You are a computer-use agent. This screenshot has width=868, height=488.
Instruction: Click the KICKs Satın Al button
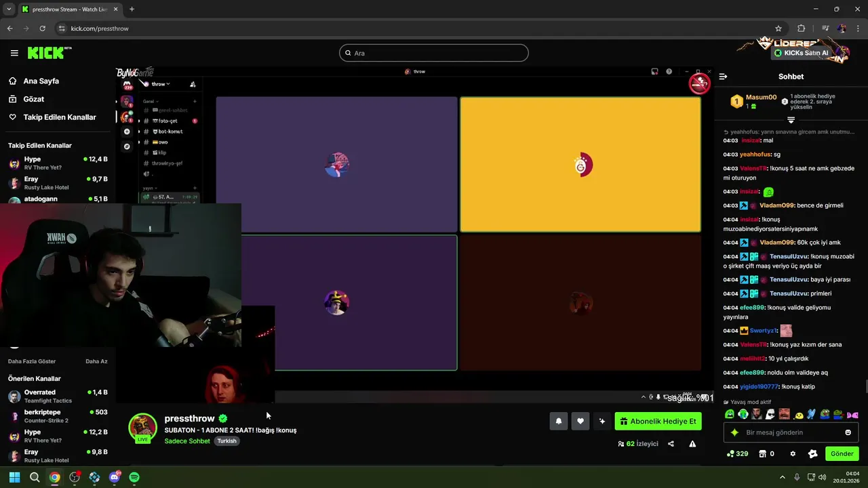point(802,53)
